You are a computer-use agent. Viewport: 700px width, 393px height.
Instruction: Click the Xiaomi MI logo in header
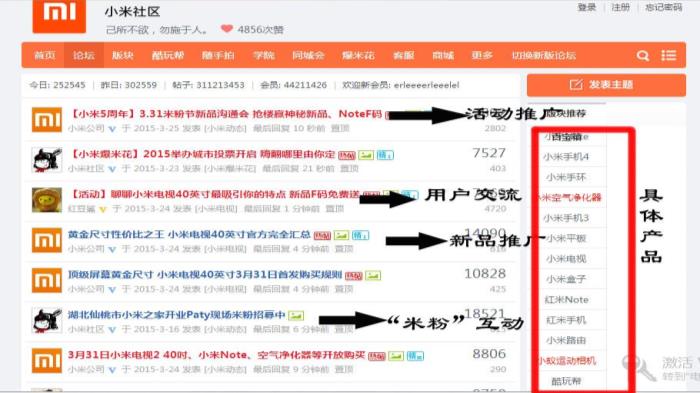(x=59, y=16)
